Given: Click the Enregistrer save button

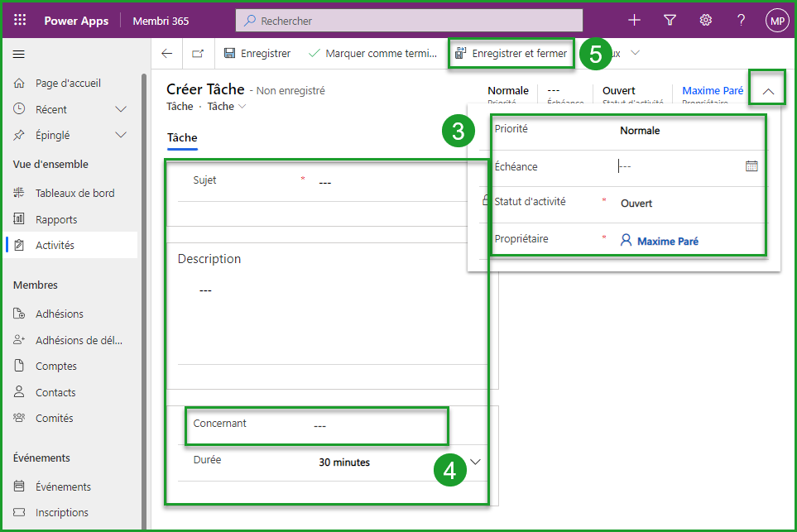Looking at the screenshot, I should (257, 53).
